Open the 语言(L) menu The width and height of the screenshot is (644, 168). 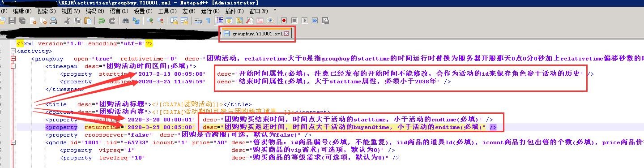119,11
